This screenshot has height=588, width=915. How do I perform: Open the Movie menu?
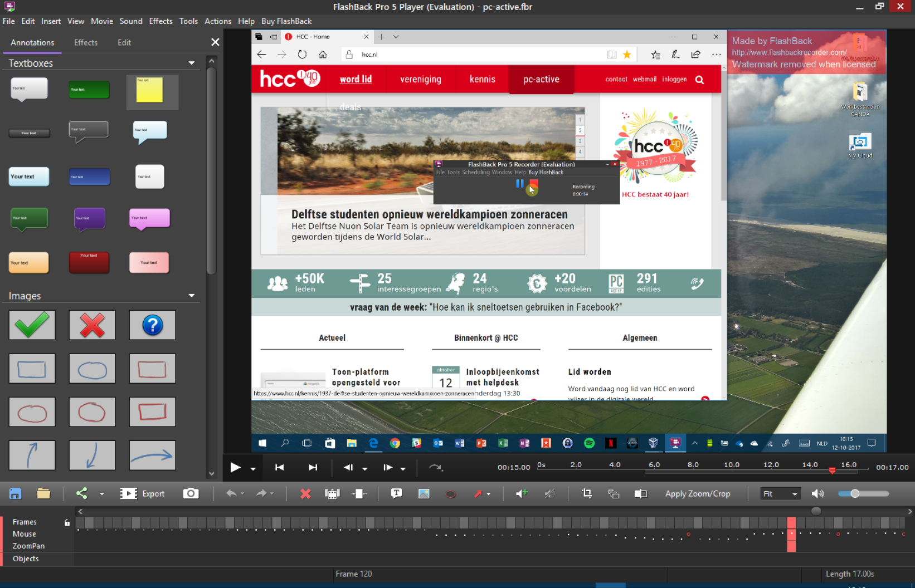tap(102, 21)
